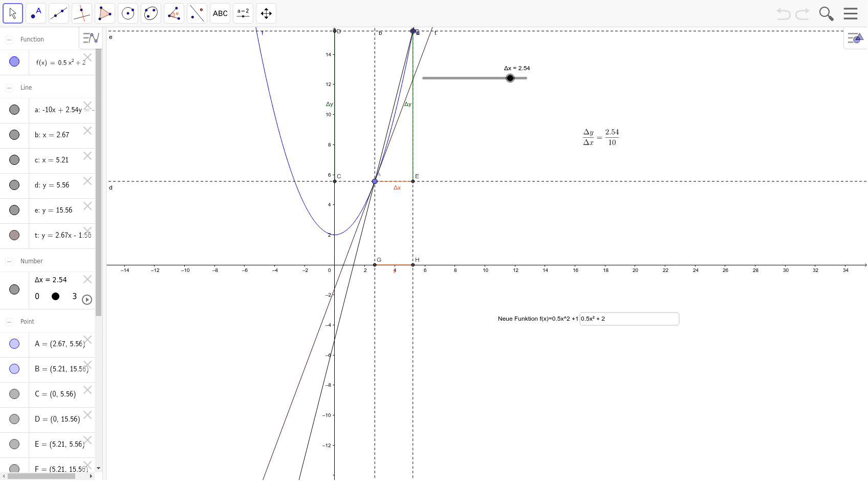This screenshot has height=481, width=868.
Task: Toggle visibility of point B
Action: coord(14,369)
